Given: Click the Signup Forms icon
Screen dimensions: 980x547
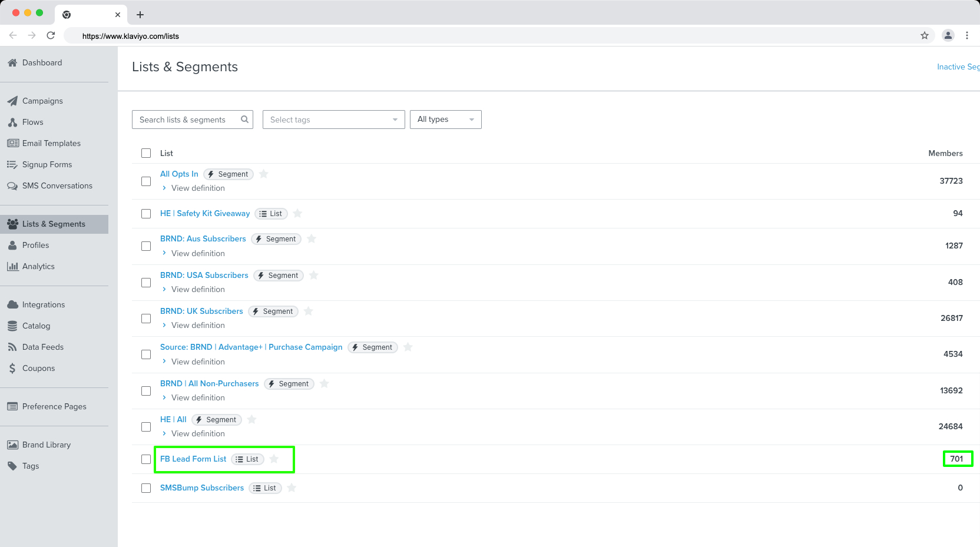Looking at the screenshot, I should pyautogui.click(x=12, y=165).
